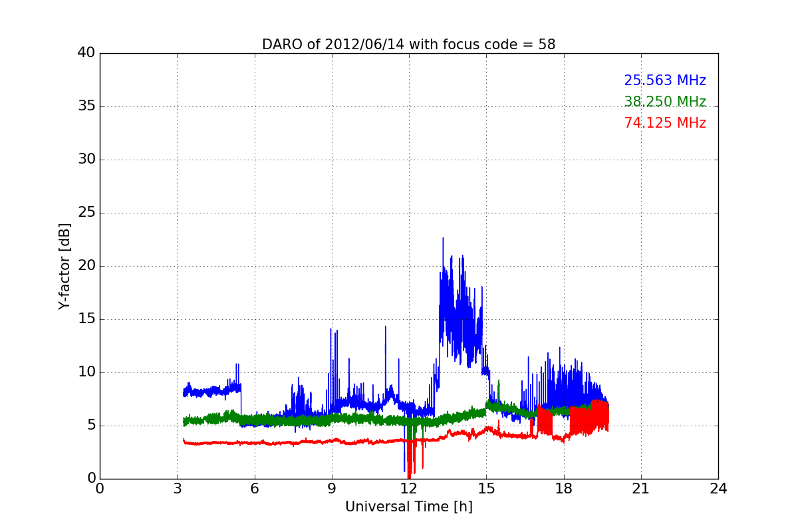This screenshot has height=532, width=798.
Task: Click the "12" tick label on time axis
Action: [x=409, y=488]
